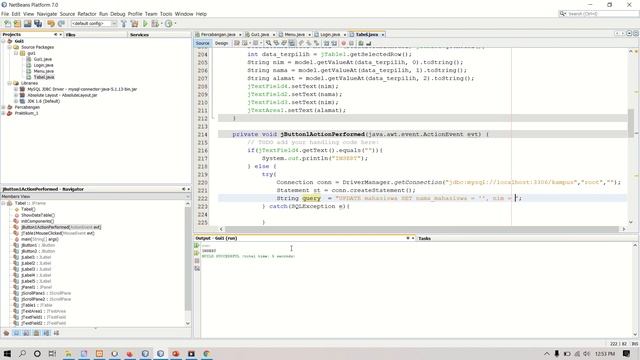Collapse the Libraries node
The width and height of the screenshot is (640, 360).
[10, 83]
